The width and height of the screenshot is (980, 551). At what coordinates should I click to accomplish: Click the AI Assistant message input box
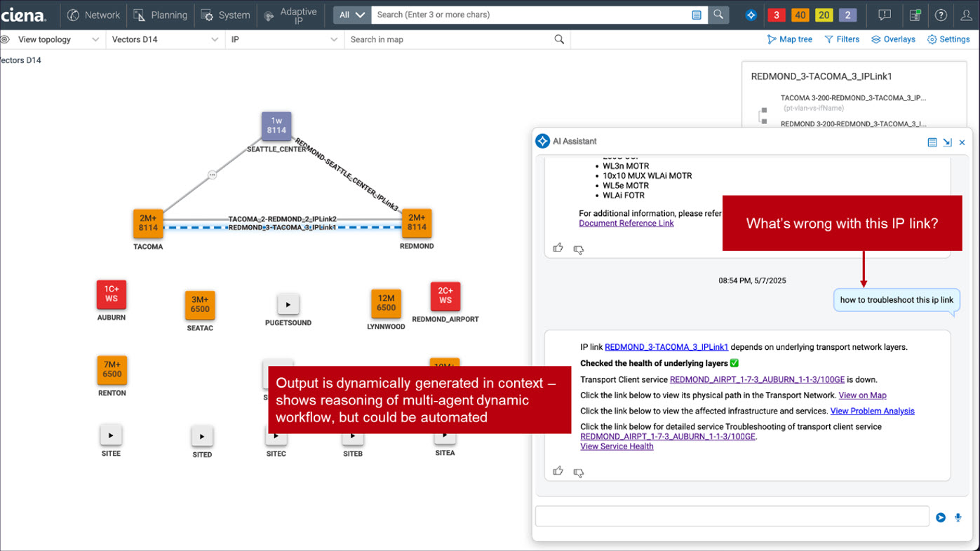(732, 517)
